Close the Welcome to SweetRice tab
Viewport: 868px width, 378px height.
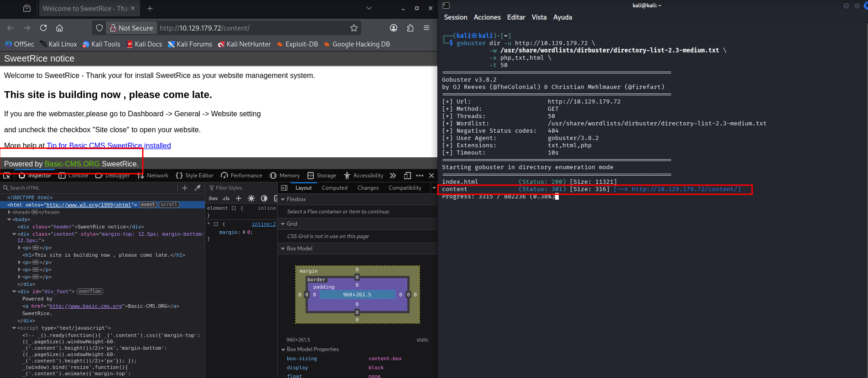pos(133,8)
